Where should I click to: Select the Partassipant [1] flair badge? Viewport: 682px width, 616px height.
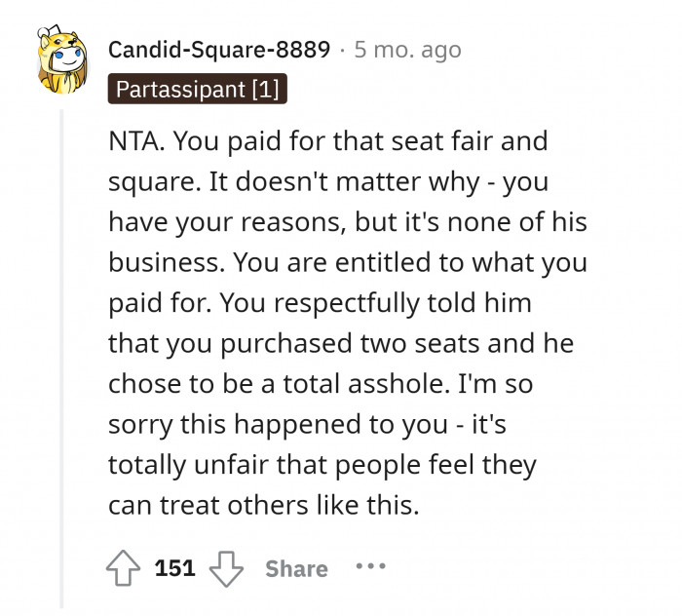click(x=198, y=90)
